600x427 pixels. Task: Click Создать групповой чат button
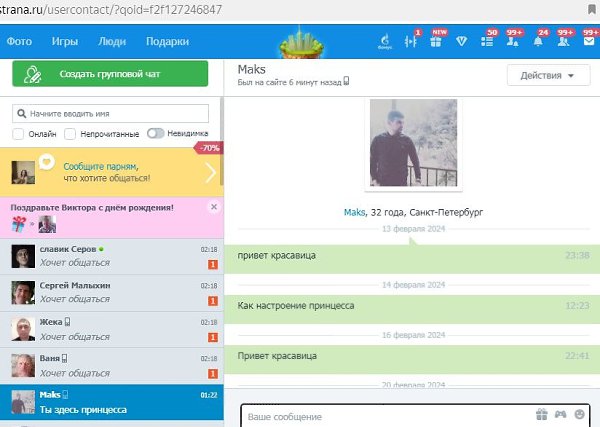pyautogui.click(x=110, y=75)
